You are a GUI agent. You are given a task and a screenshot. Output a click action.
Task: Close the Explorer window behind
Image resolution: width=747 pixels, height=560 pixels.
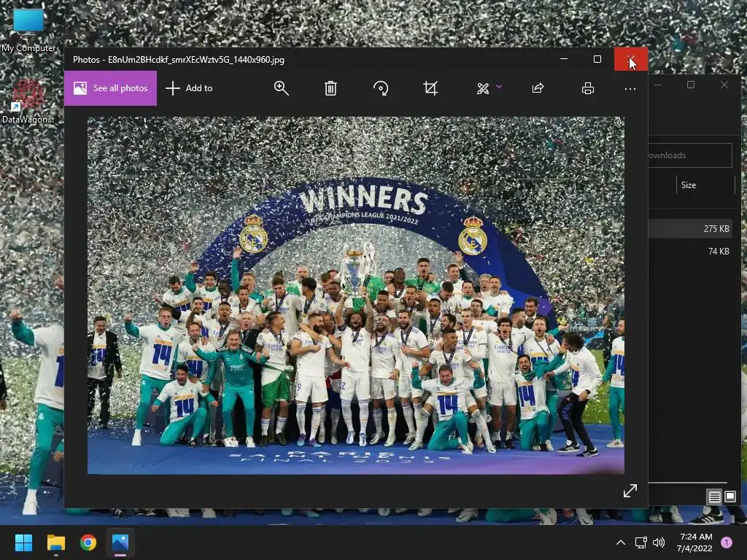tap(724, 85)
